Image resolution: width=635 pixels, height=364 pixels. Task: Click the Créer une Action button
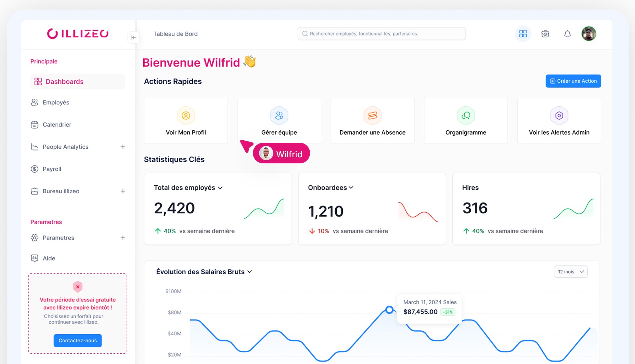pos(573,81)
